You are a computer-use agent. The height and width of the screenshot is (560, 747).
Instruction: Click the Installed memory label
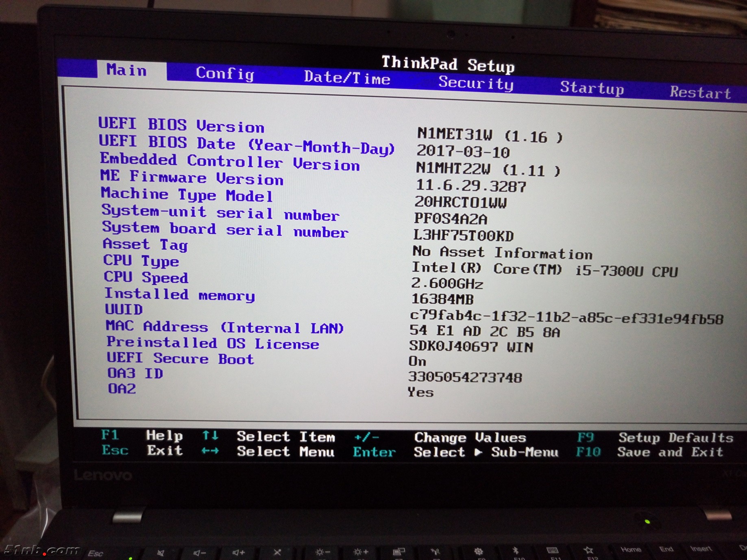tap(180, 295)
